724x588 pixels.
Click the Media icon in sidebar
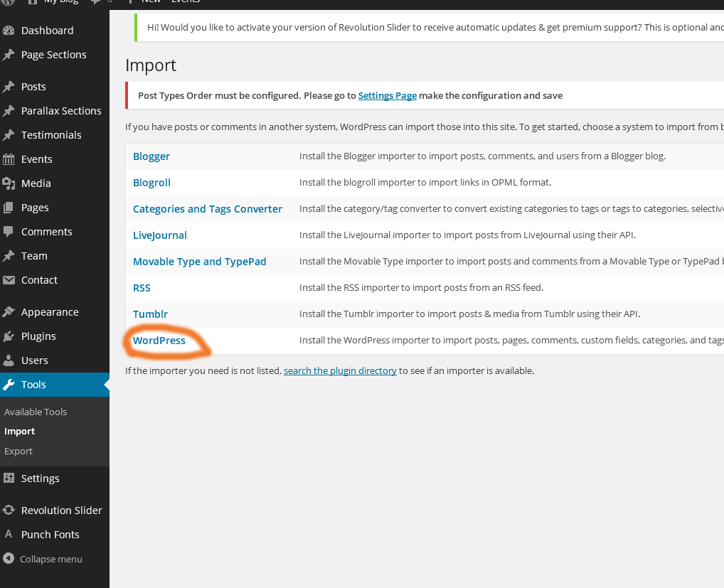9,183
